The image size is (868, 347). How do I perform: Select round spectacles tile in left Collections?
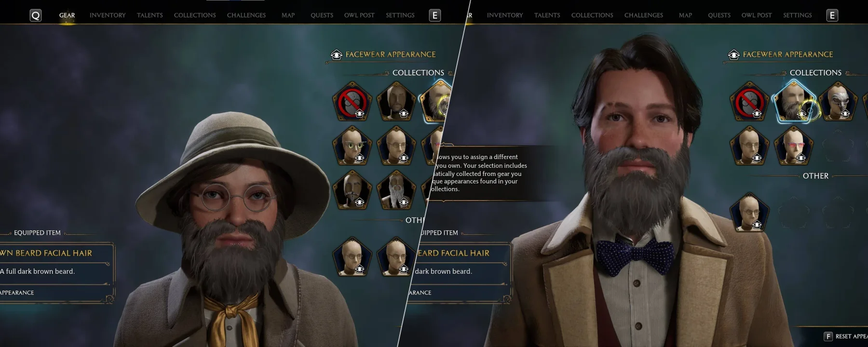click(x=396, y=146)
